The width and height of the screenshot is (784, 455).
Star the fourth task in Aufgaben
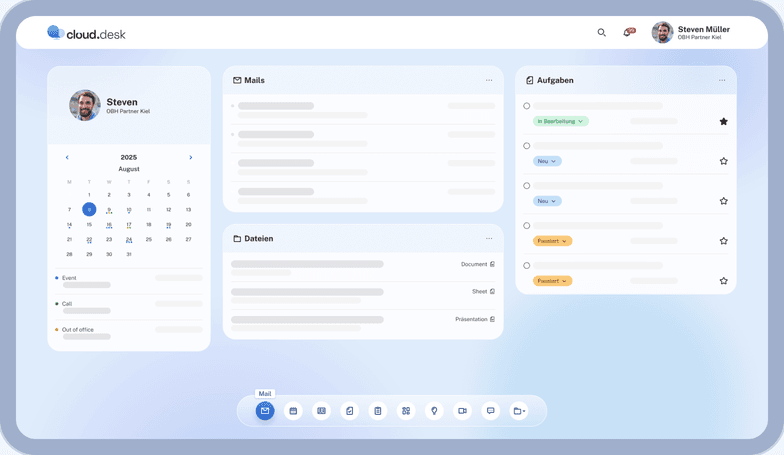click(724, 241)
